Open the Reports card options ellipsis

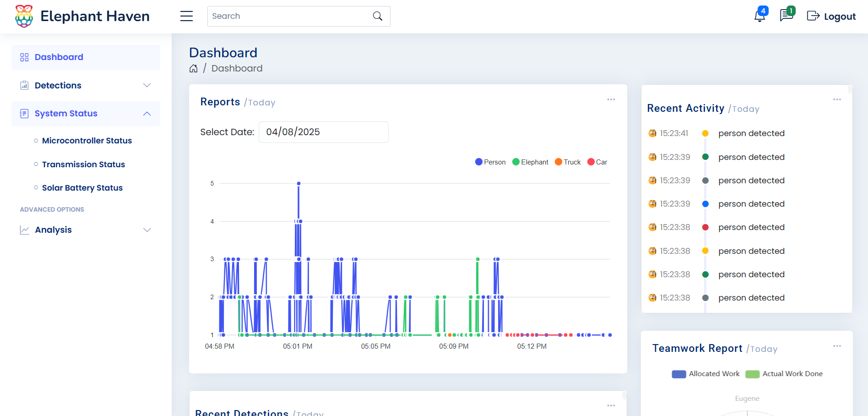pyautogui.click(x=611, y=99)
